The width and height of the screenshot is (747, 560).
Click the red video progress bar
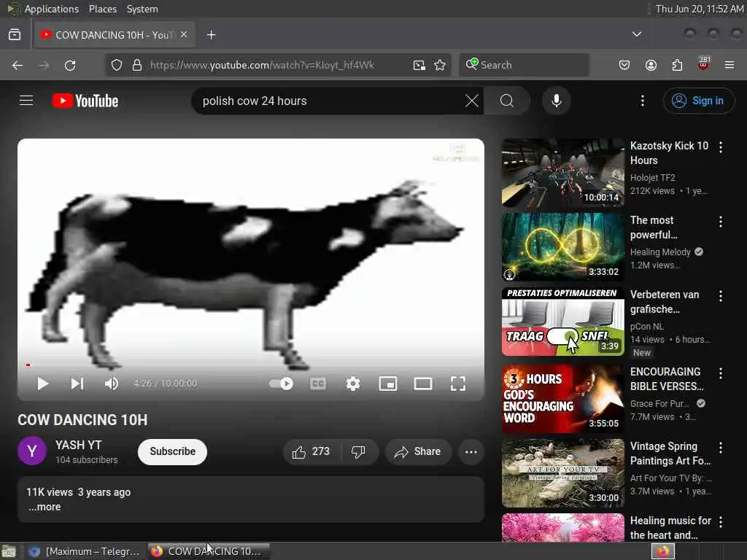pos(28,365)
